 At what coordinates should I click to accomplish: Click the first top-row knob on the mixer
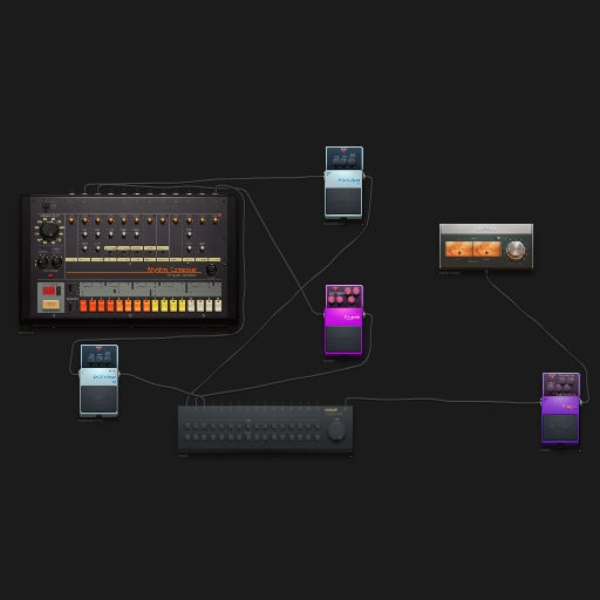coord(188,426)
